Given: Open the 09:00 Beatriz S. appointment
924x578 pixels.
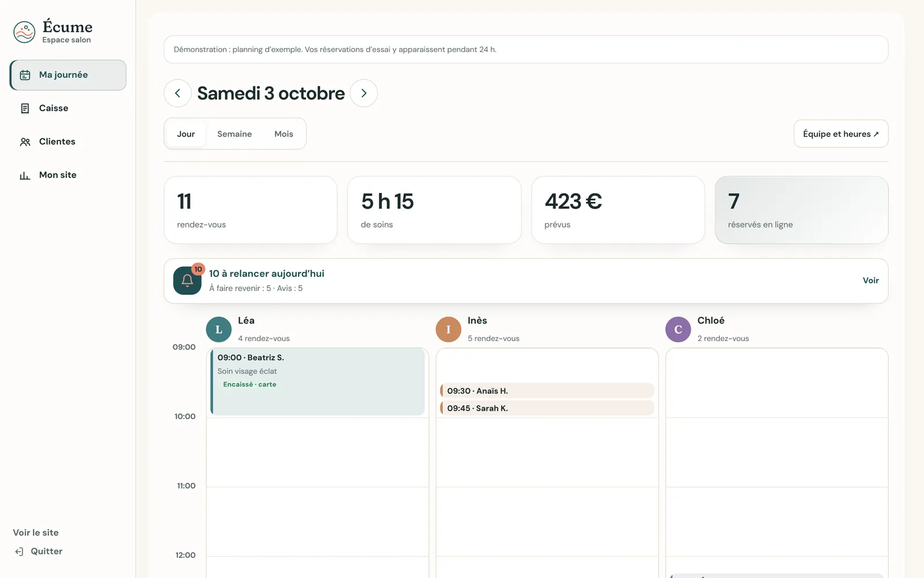Looking at the screenshot, I should pos(318,381).
